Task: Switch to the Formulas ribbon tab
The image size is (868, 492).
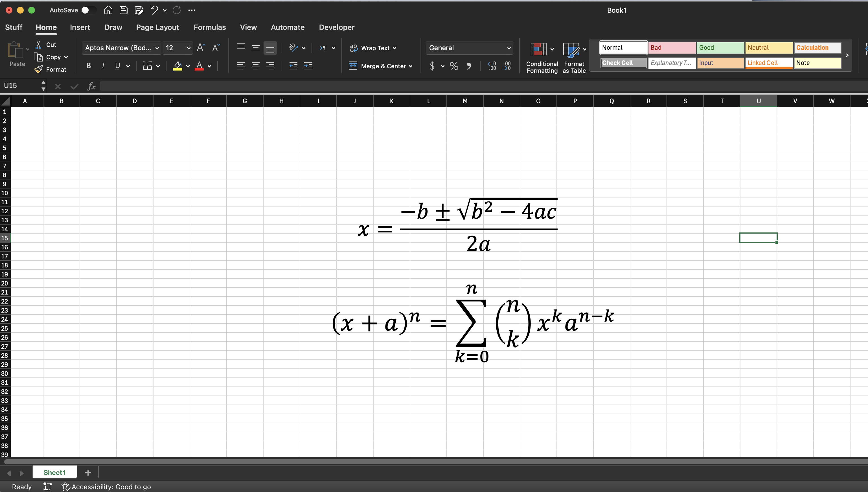Action: coord(209,27)
